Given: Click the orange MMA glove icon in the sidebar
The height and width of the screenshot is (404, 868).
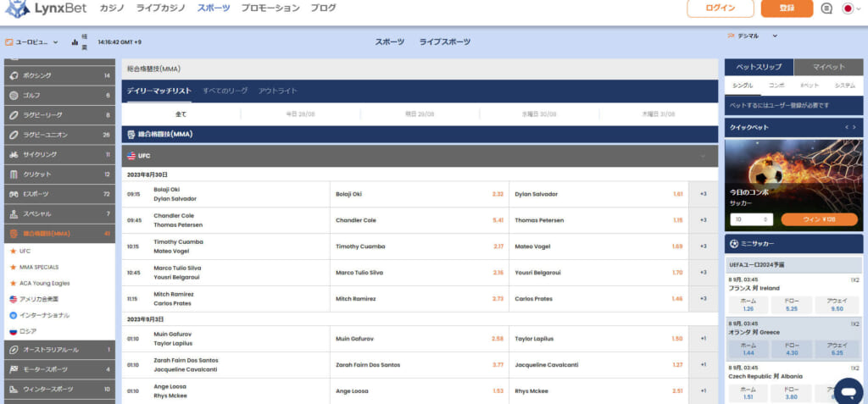Looking at the screenshot, I should click(x=14, y=234).
